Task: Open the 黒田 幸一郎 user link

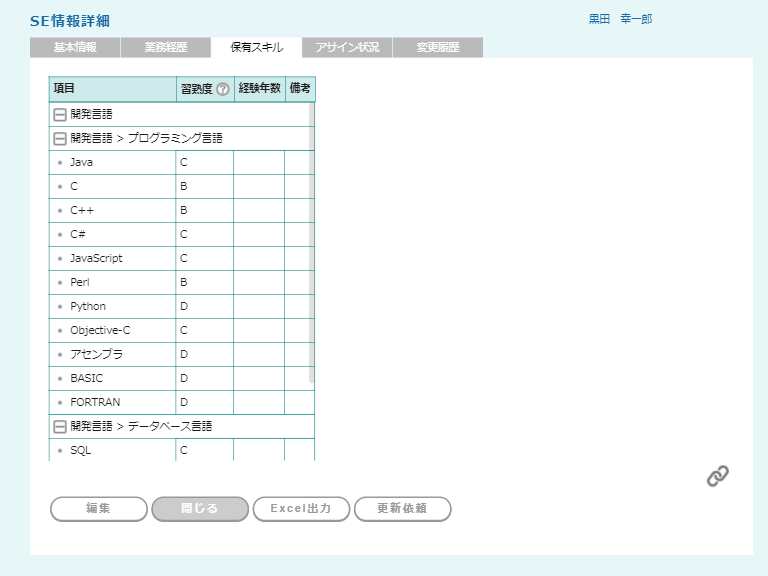Action: pyautogui.click(x=620, y=19)
